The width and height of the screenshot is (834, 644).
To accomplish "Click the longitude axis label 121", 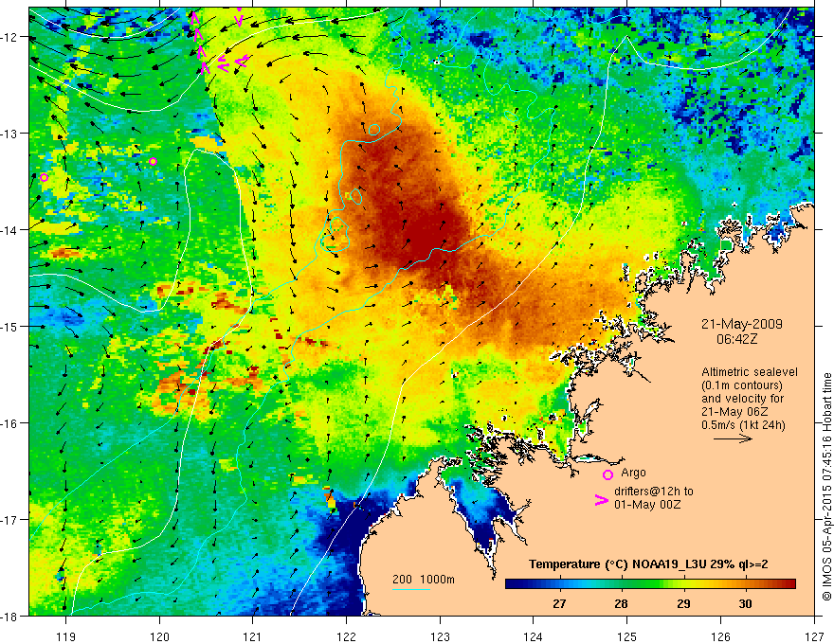I will (253, 636).
